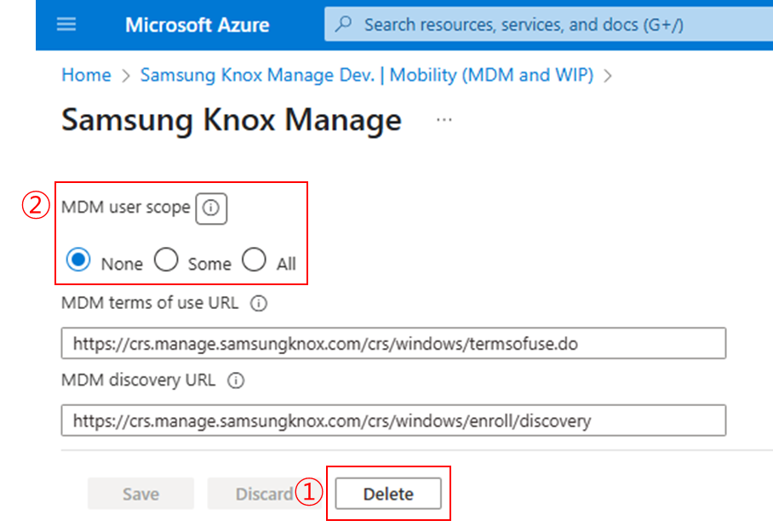Click the MDM discovery URL info icon
The height and width of the screenshot is (532, 773).
tap(237, 381)
